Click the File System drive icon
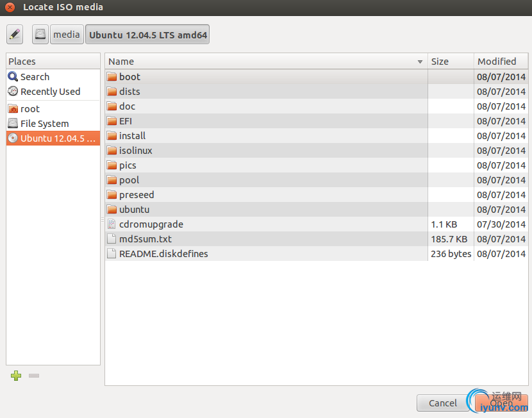Screen dimensions: 532x418 pos(13,124)
